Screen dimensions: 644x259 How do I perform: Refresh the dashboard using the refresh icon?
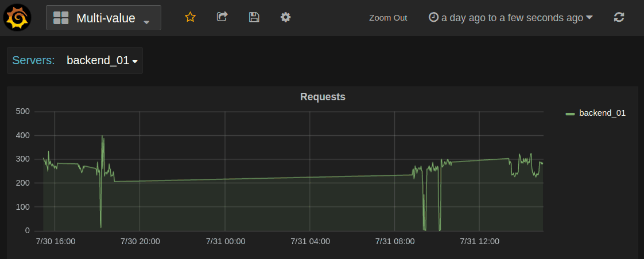click(x=619, y=17)
